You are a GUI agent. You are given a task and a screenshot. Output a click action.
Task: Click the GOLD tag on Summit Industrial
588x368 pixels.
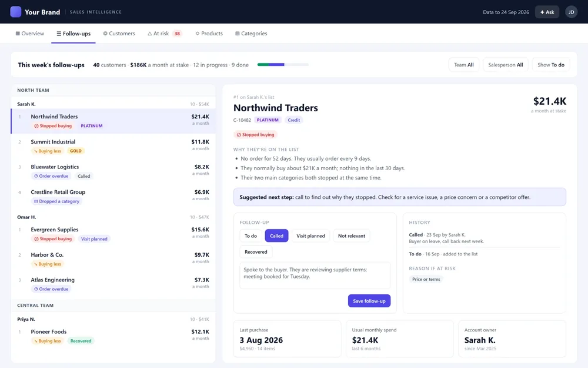click(76, 151)
